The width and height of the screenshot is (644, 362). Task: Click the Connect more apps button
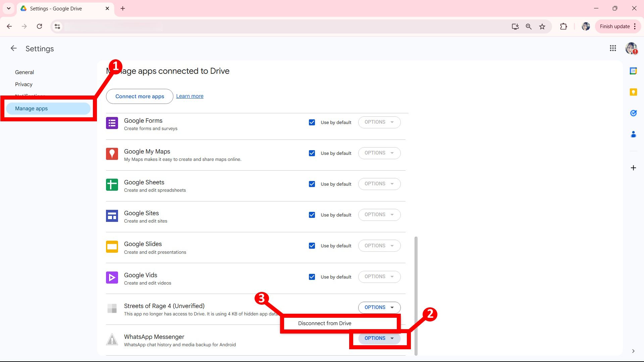pos(139,96)
